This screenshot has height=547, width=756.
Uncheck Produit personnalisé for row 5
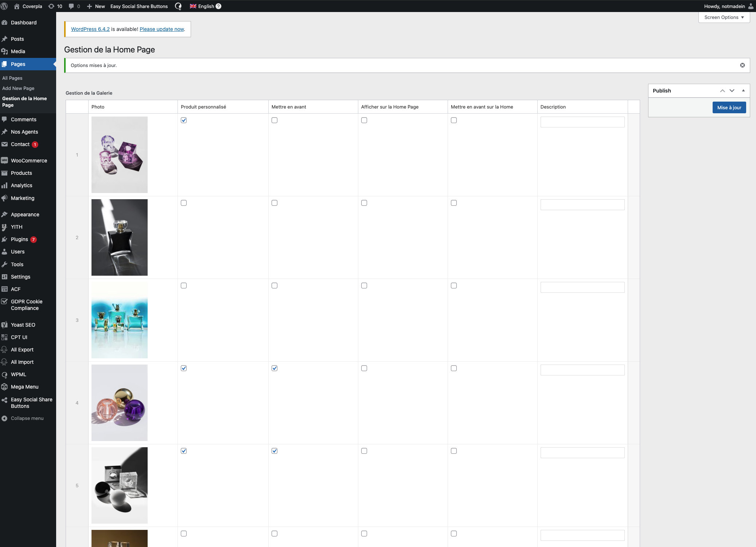pos(184,451)
